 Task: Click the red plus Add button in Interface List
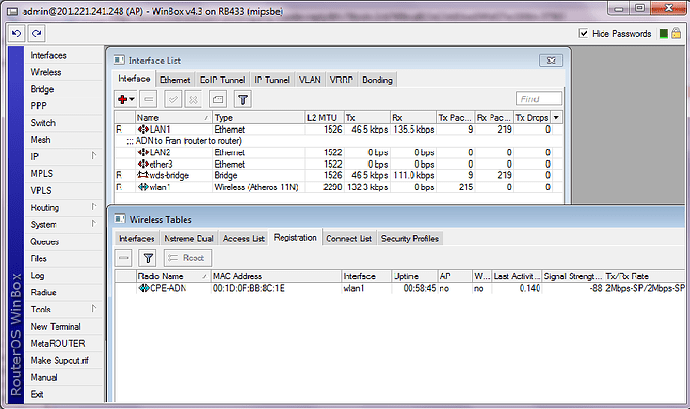[123, 99]
